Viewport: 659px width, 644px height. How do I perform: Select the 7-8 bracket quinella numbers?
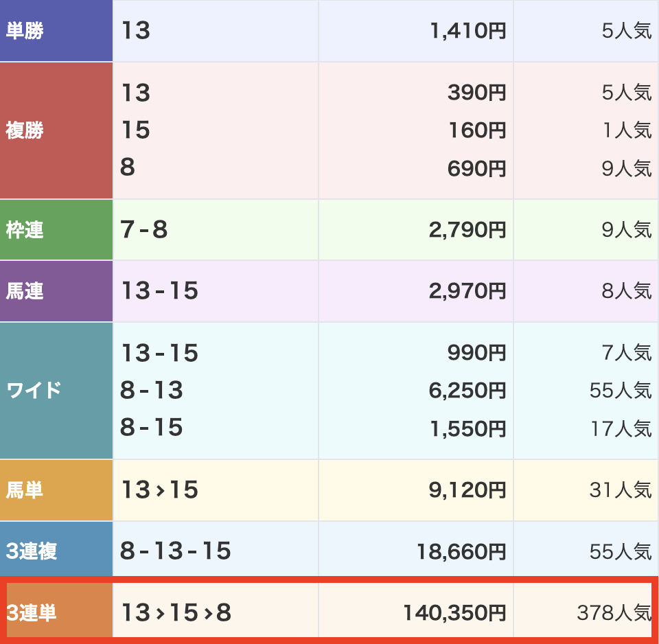coord(144,230)
